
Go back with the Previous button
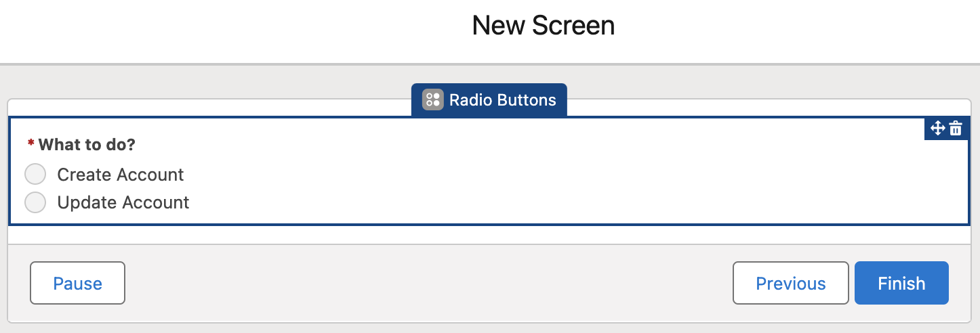pos(790,283)
